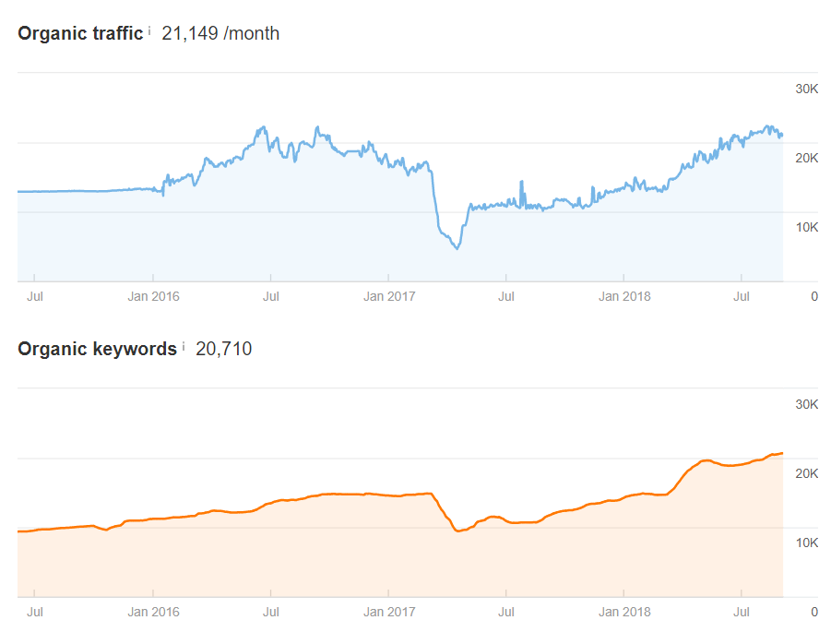
Task: Click the Jan 2016 label under keywords chart
Action: [x=153, y=612]
